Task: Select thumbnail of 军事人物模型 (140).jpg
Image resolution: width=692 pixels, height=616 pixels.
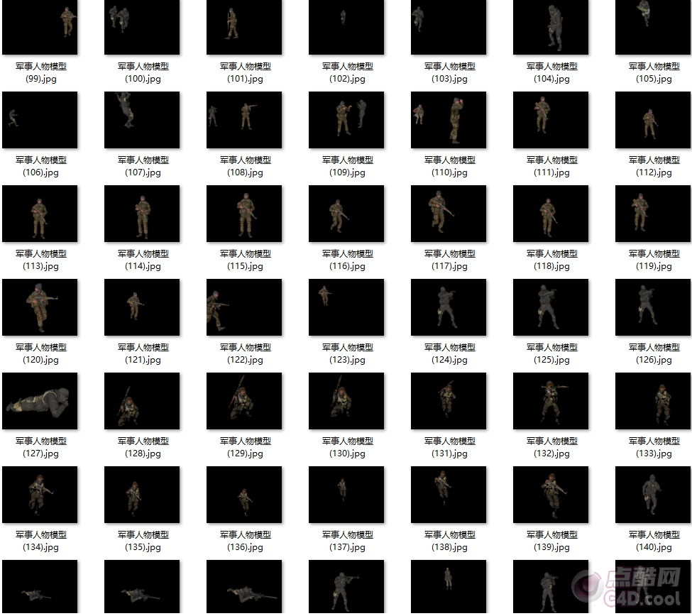Action: (x=653, y=495)
